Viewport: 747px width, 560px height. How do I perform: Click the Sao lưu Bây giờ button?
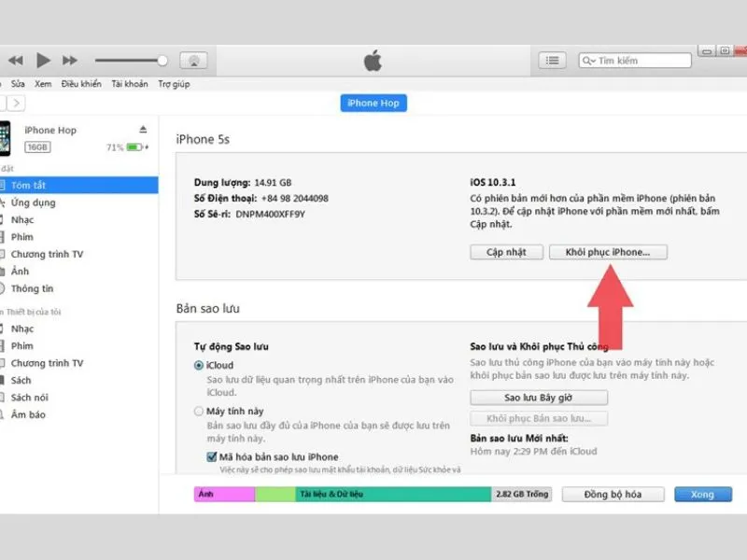point(539,398)
